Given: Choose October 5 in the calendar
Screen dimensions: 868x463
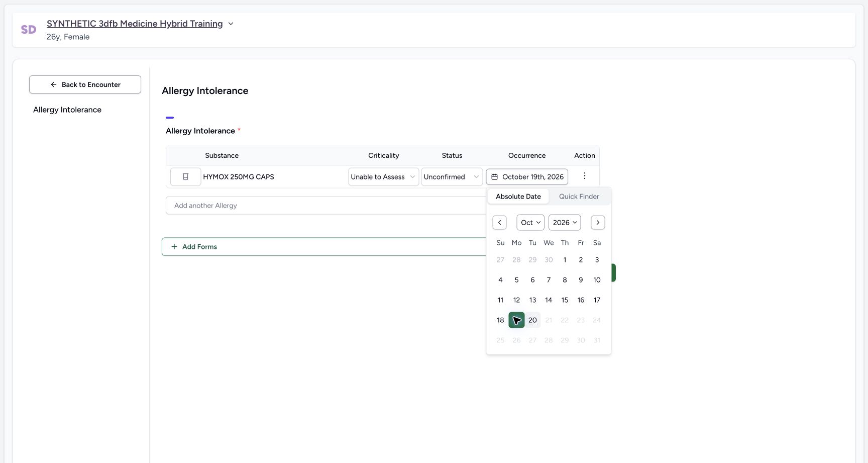Looking at the screenshot, I should [x=516, y=280].
